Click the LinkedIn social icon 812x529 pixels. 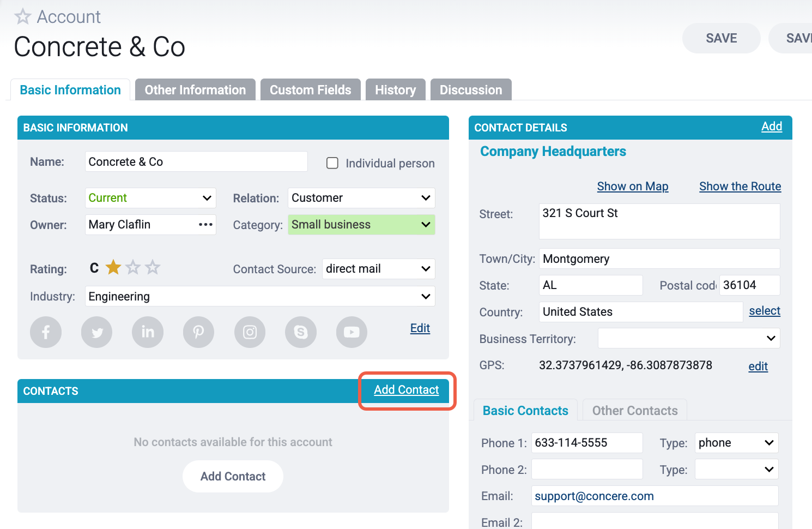tap(148, 332)
